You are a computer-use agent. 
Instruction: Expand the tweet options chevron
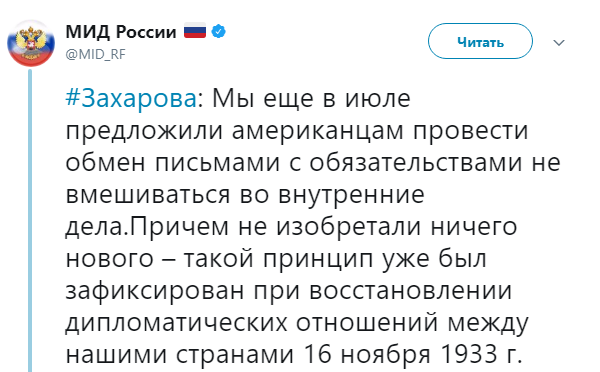559,42
